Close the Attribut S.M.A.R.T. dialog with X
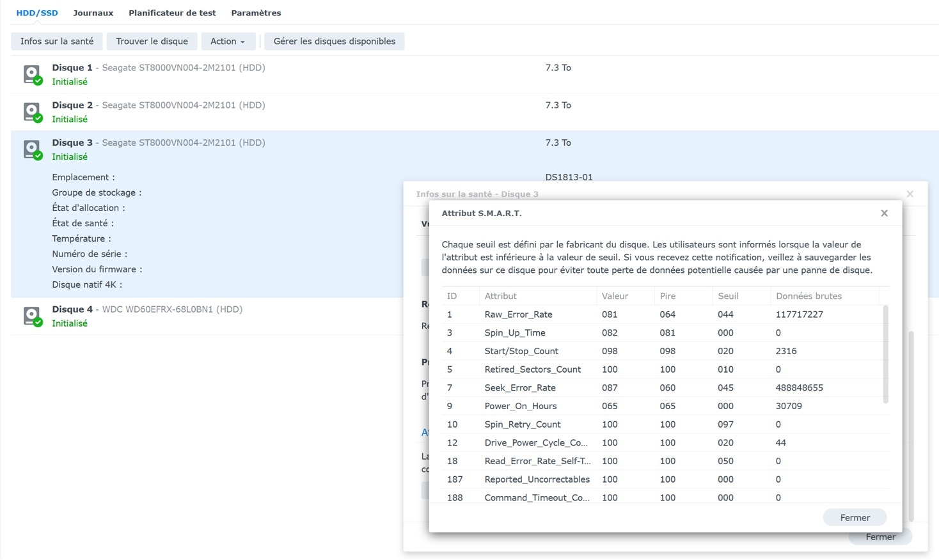 (x=884, y=213)
